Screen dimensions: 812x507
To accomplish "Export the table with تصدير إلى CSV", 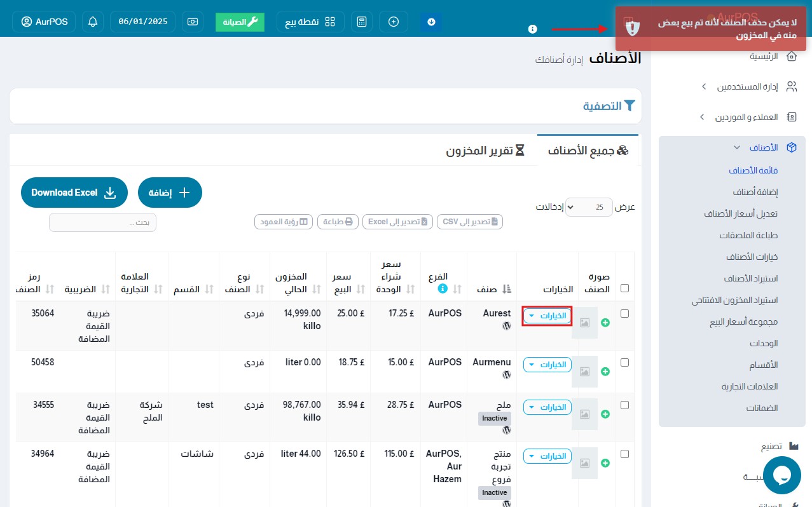I will pyautogui.click(x=470, y=222).
